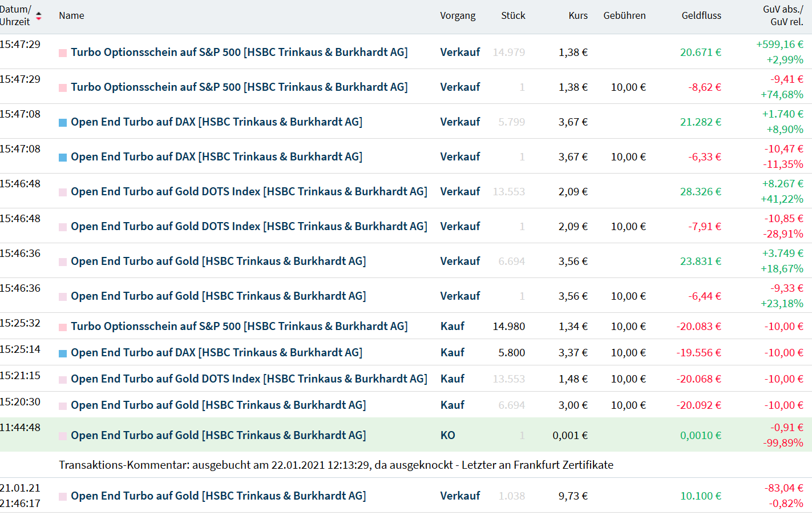812x515 pixels.
Task: Click pink swatch beside the S&P 500 Kauf entry
Action: click(63, 327)
